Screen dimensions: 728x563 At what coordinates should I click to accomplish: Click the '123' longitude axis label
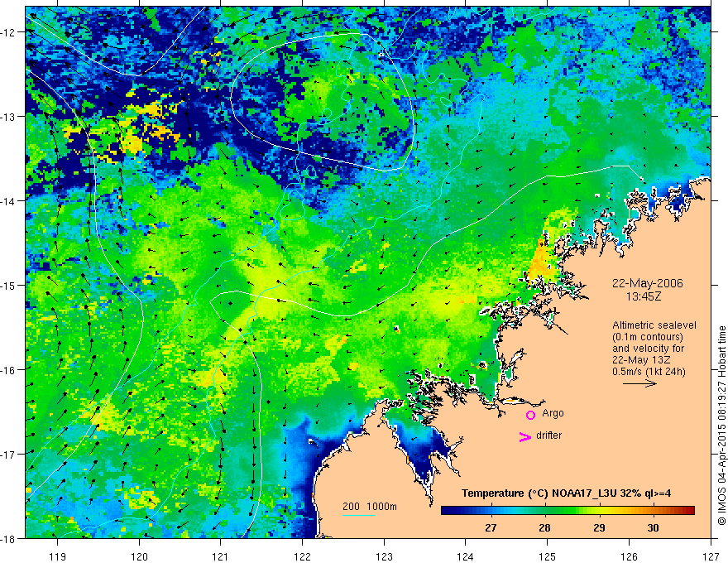click(384, 556)
